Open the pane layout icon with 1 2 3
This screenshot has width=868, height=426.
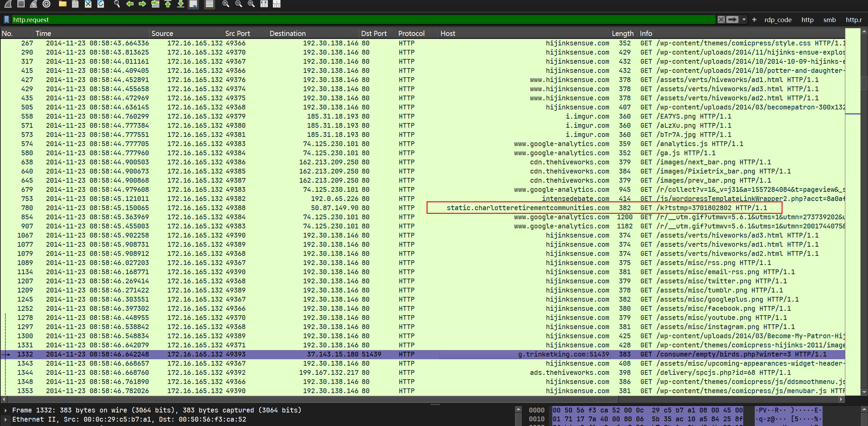coord(277,4)
